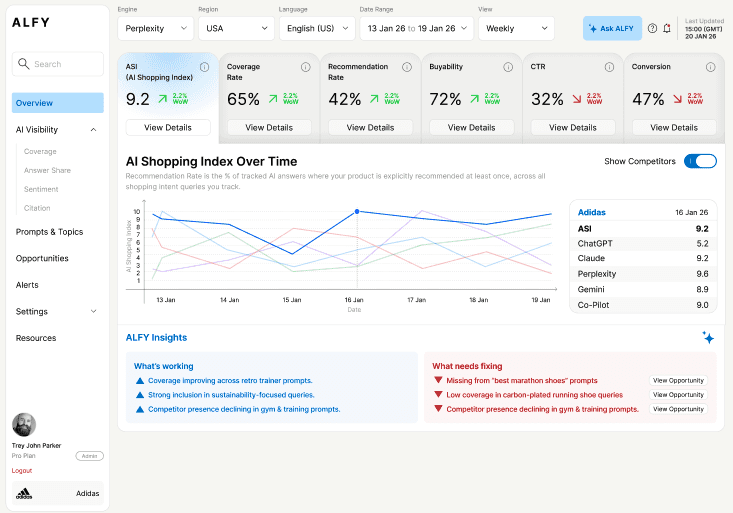Click the Logout link

(x=22, y=470)
